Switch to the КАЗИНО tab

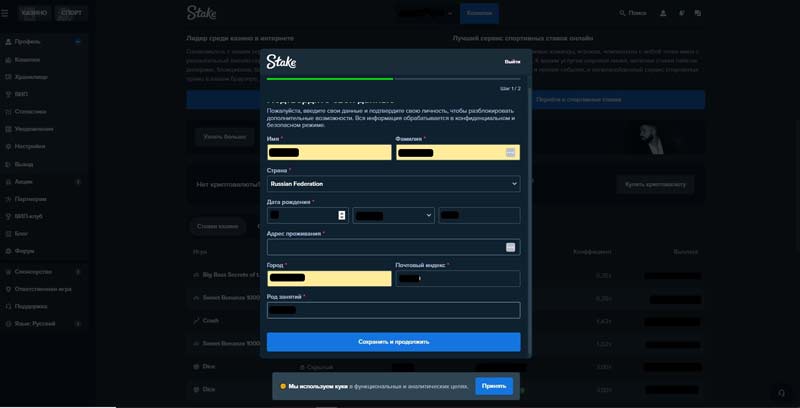click(x=34, y=14)
